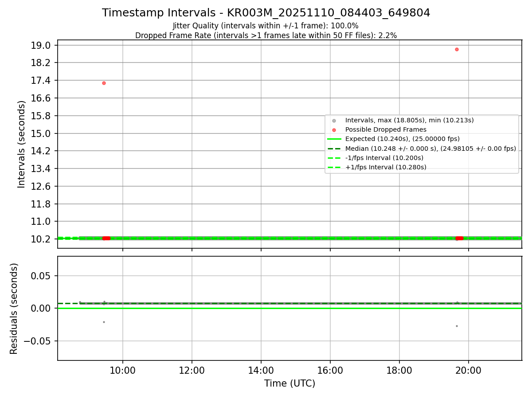Click the x-axis tick label 10:00
The image size is (532, 399).
(x=123, y=371)
